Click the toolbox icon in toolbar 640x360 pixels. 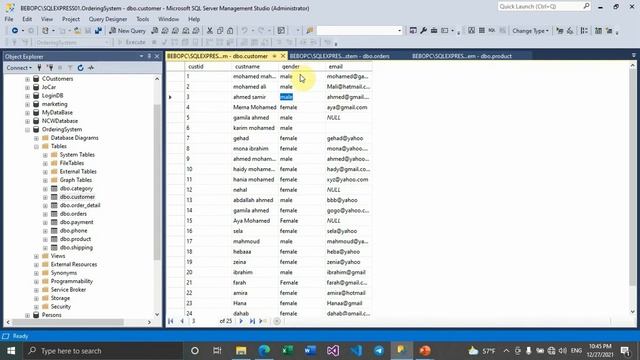click(x=434, y=31)
